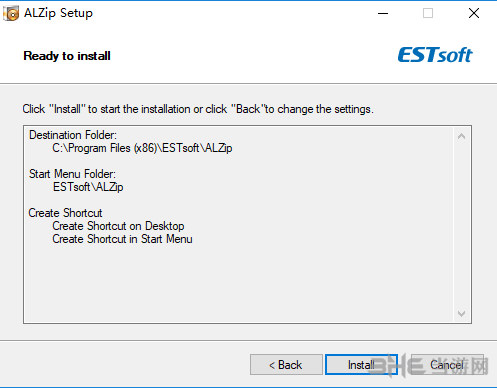Click the summary box scroll-down arrow
Screen dimensions: 497x388
click(x=461, y=313)
